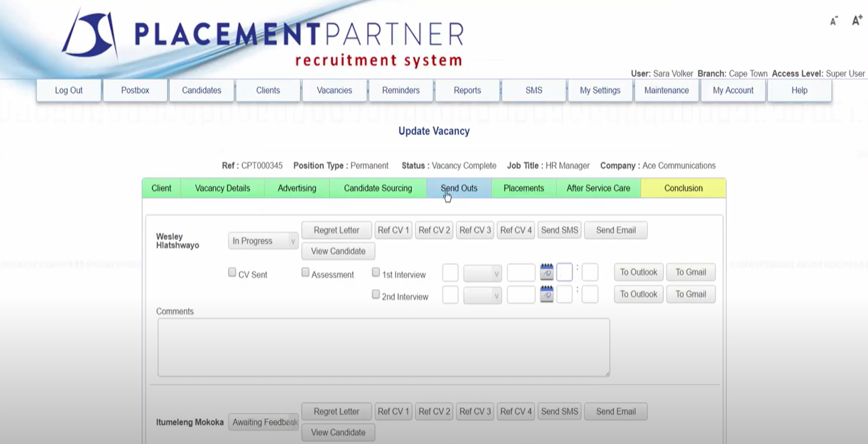Navigate to the Vacancies menu
The width and height of the screenshot is (868, 444).
[x=334, y=90]
